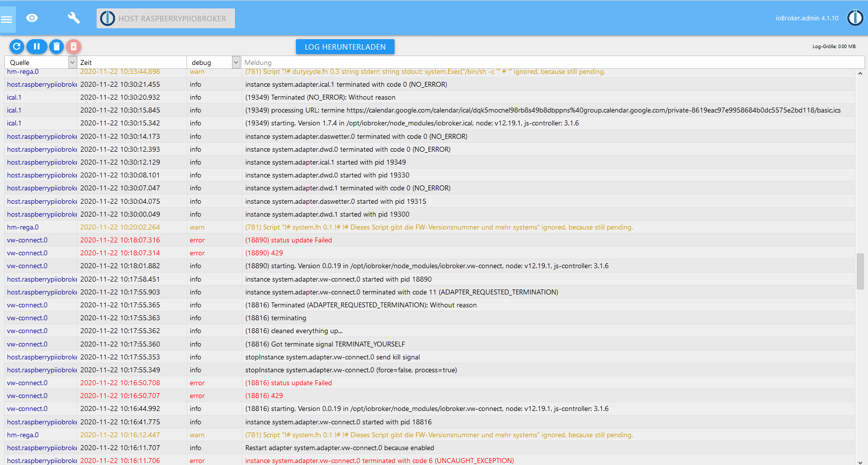Click 'stopInstance ... send kill signal' message
The width and height of the screenshot is (868, 465).
(x=333, y=357)
